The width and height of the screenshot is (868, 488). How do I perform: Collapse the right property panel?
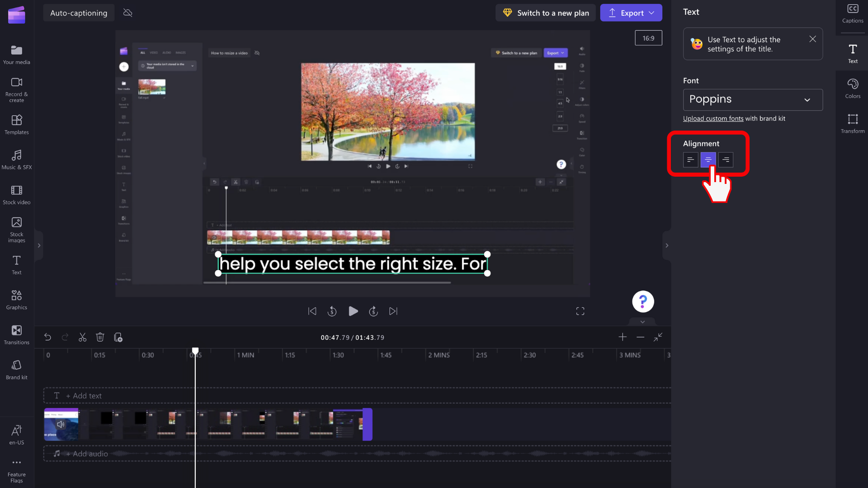point(667,245)
